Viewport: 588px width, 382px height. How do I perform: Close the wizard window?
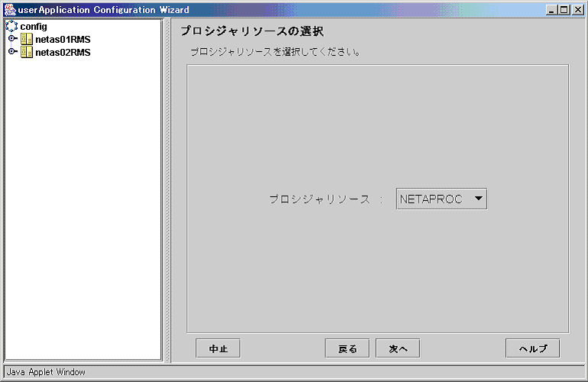point(578,10)
